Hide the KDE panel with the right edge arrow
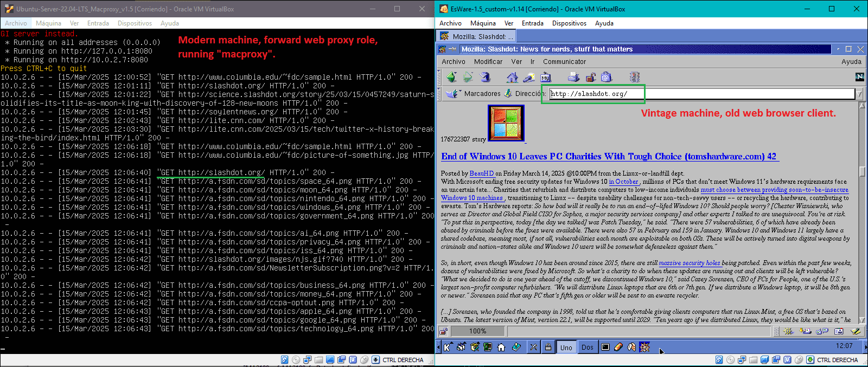Screen dimensions: 868x367 pos(865,347)
